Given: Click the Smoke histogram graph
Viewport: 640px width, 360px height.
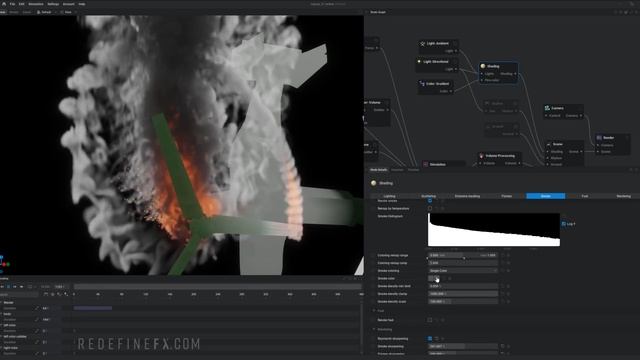Looking at the screenshot, I should (x=494, y=230).
